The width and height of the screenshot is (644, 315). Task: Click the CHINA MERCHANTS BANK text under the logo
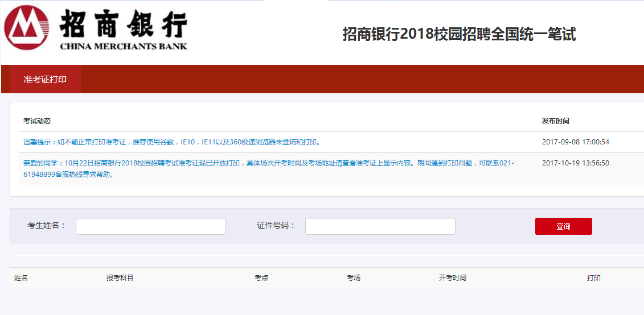[123, 47]
